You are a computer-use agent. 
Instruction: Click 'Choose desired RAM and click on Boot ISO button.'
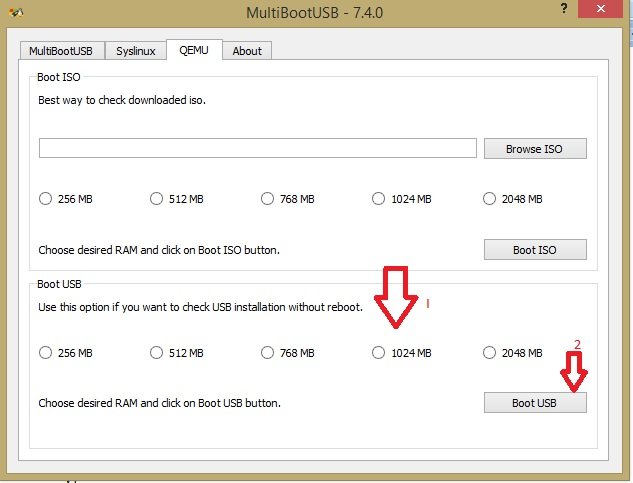(x=159, y=250)
